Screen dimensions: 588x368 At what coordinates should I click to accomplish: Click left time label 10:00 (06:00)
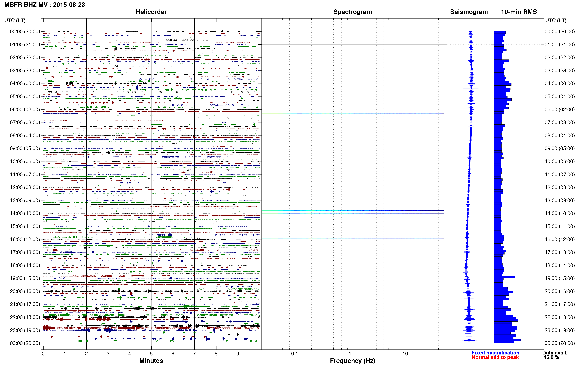pos(25,161)
